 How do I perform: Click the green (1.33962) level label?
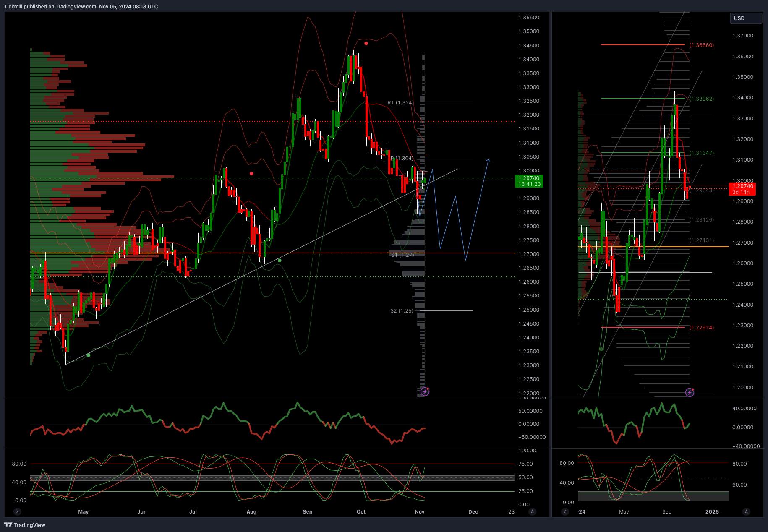pos(702,99)
